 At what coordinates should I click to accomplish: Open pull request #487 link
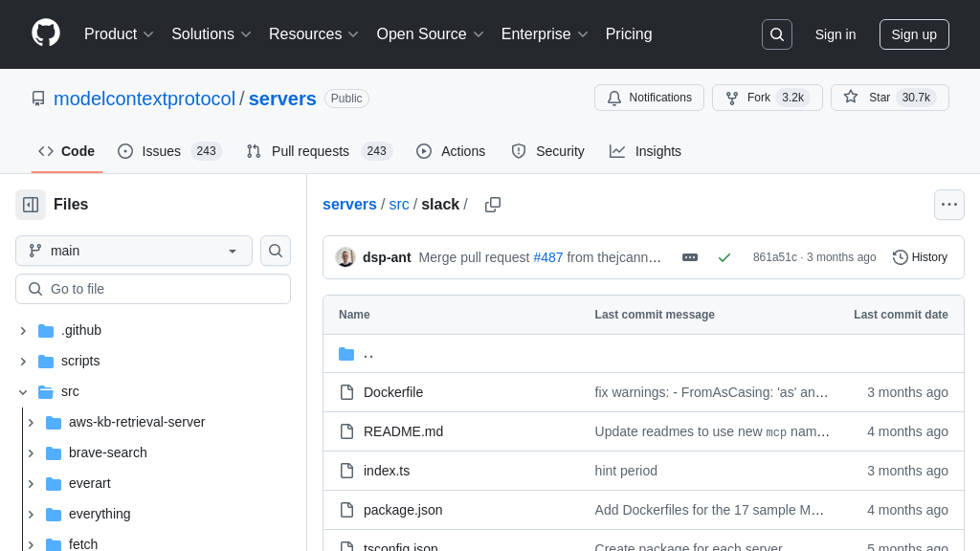pyautogui.click(x=547, y=257)
